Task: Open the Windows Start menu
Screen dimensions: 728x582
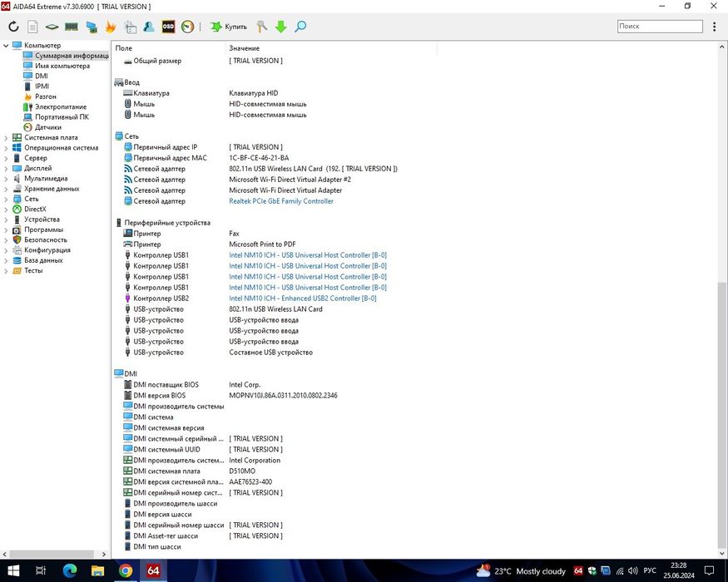Action: pos(13,570)
